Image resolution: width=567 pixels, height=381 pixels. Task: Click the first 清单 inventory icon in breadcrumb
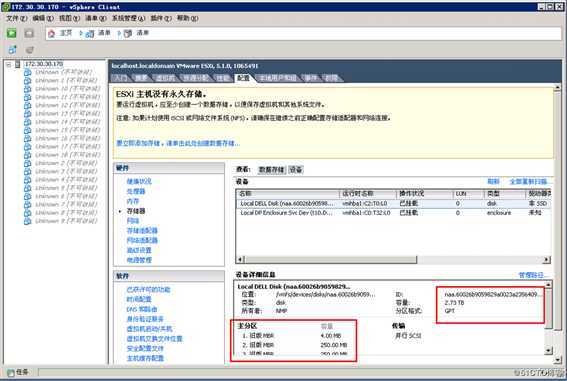[x=90, y=34]
